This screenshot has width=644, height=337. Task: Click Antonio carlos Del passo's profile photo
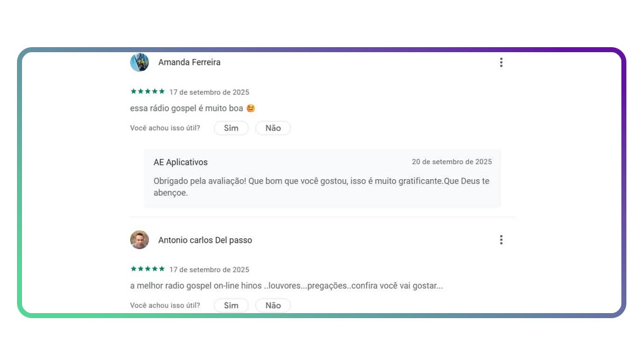(x=140, y=240)
